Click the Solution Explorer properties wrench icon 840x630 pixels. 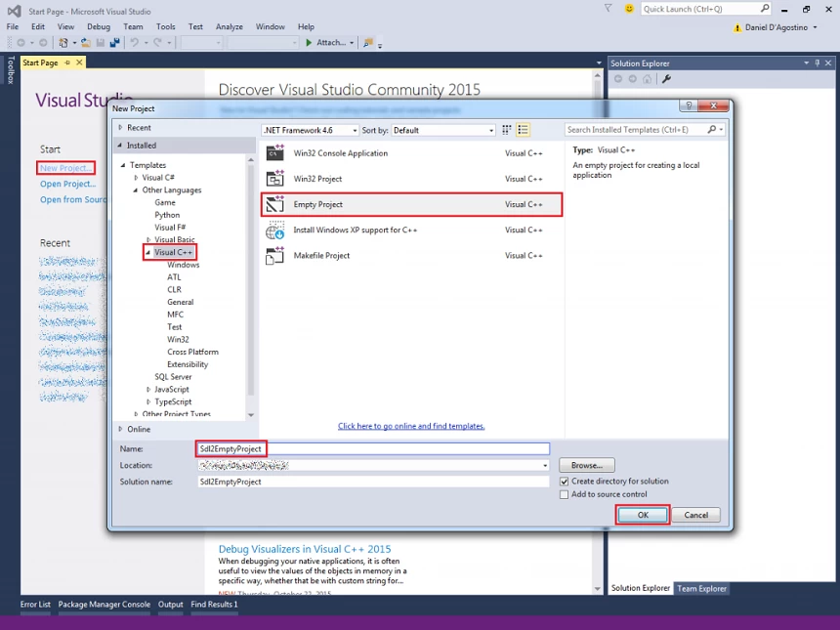[666, 79]
